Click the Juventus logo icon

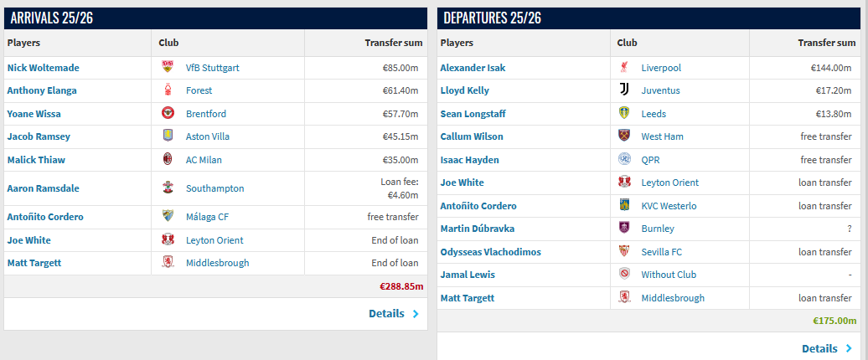(x=624, y=90)
